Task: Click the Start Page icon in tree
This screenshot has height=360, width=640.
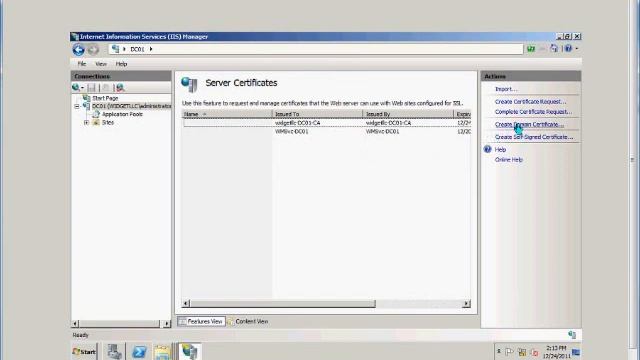Action: (x=86, y=98)
